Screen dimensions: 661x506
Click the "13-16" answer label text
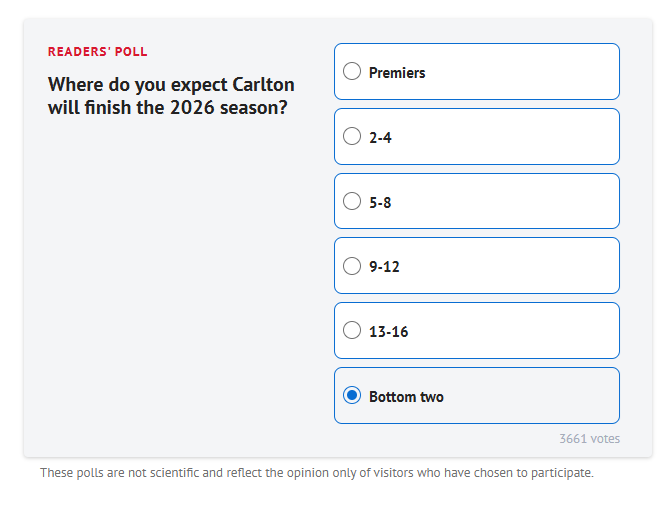[x=388, y=332]
